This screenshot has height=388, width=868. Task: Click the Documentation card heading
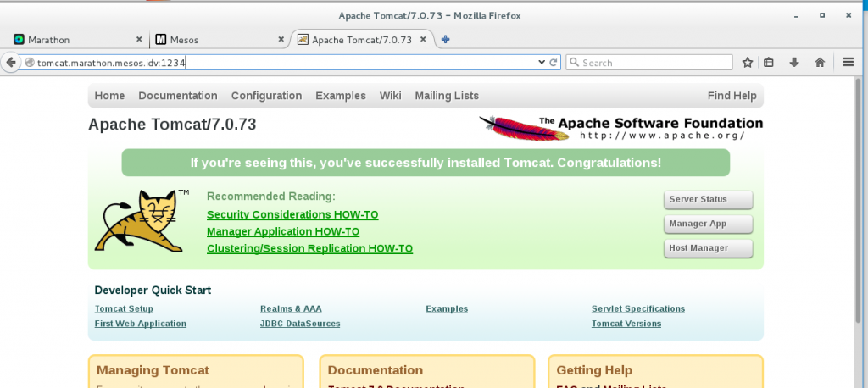pyautogui.click(x=376, y=370)
